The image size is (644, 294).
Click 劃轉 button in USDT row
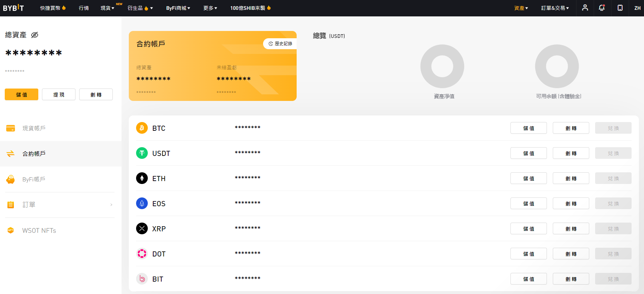point(571,153)
